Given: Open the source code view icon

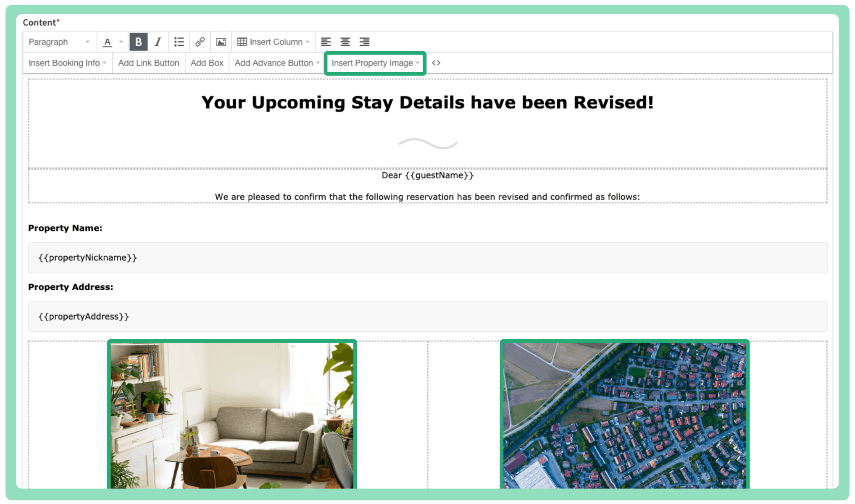Looking at the screenshot, I should (x=436, y=63).
